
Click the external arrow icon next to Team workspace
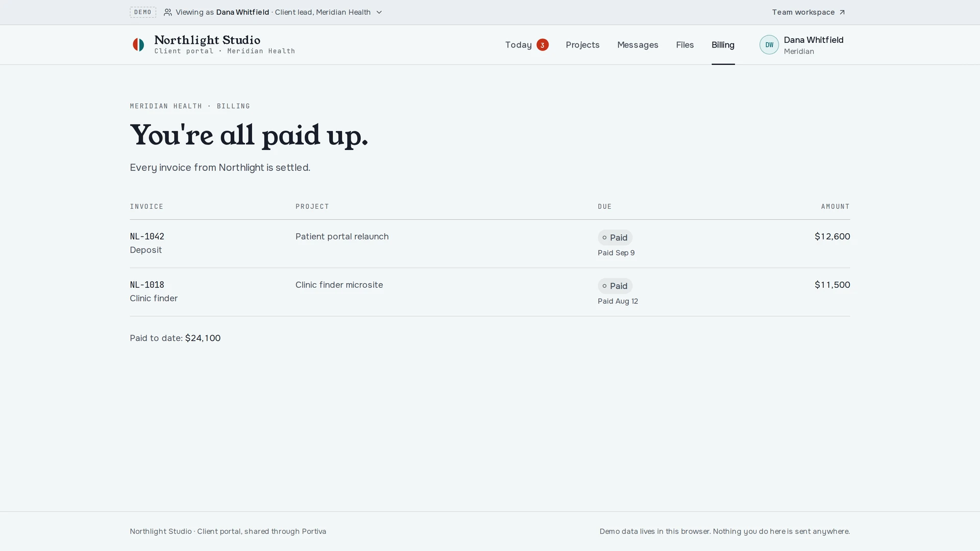[842, 12]
